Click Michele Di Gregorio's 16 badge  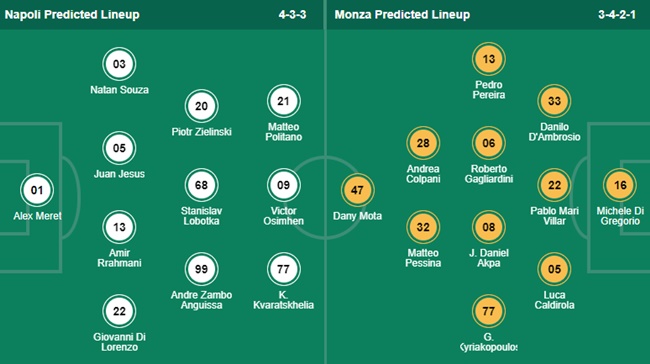[620, 185]
